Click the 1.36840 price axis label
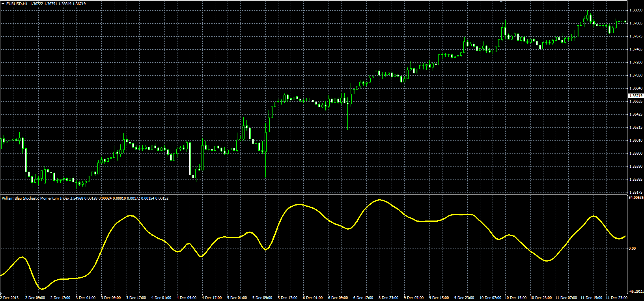 click(x=636, y=88)
